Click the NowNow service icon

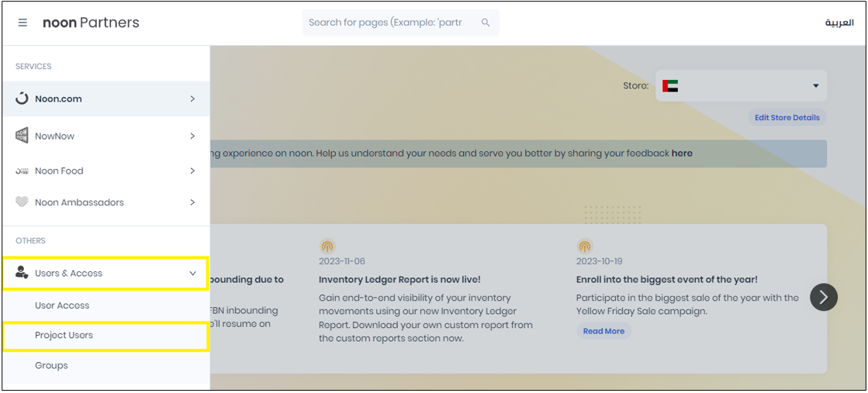click(x=22, y=136)
